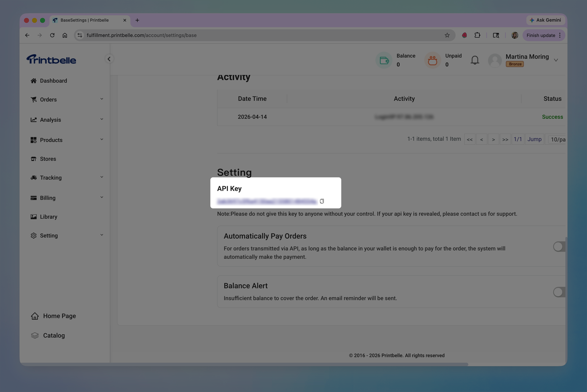Click the wallet Balance icon
The image size is (587, 392).
point(384,60)
